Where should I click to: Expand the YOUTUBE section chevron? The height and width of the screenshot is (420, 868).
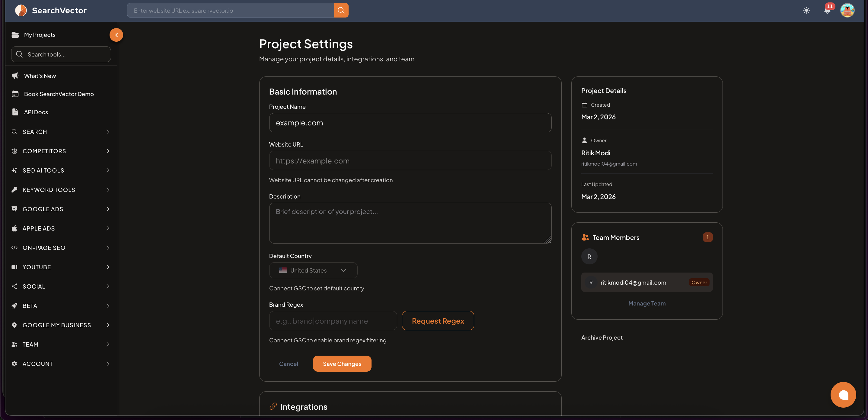[108, 267]
